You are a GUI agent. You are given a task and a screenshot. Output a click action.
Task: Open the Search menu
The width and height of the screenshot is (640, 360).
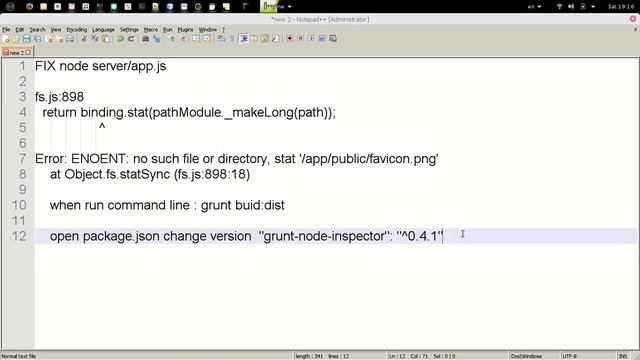pos(37,30)
